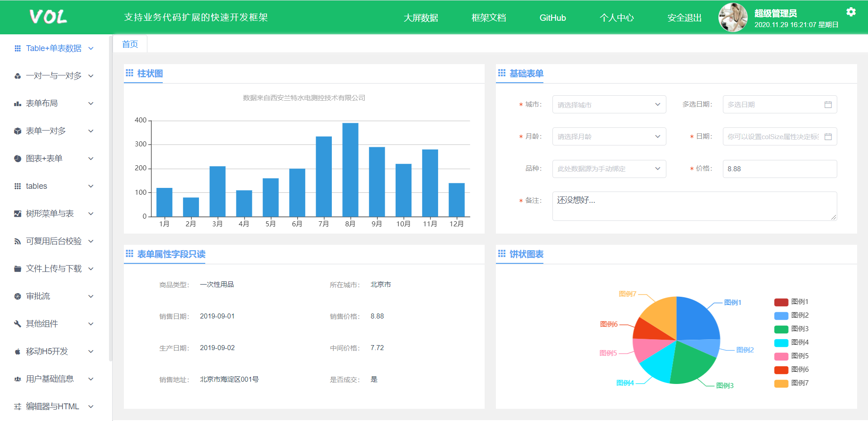This screenshot has height=421, width=868.
Task: Open 大屏数据 in the top navigation
Action: pos(420,18)
